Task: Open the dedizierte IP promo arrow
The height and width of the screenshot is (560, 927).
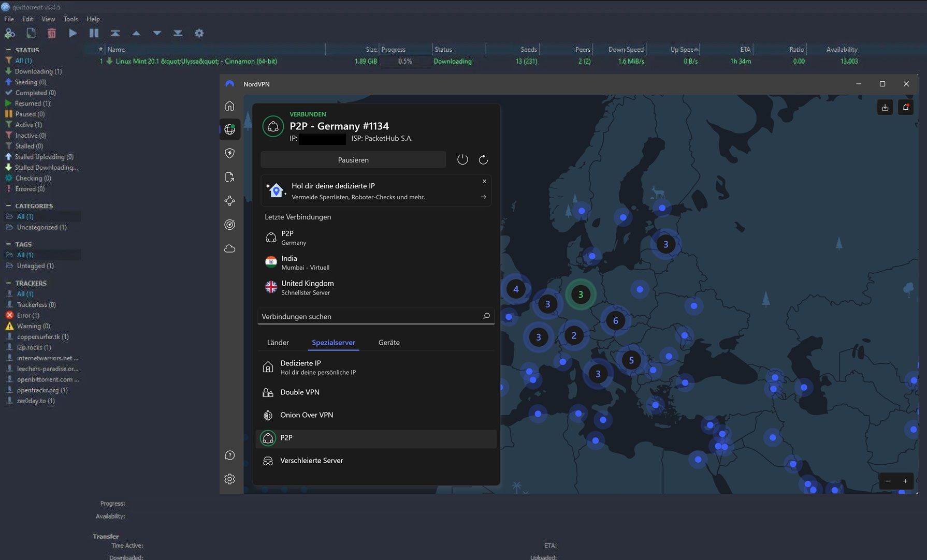Action: 483,197
